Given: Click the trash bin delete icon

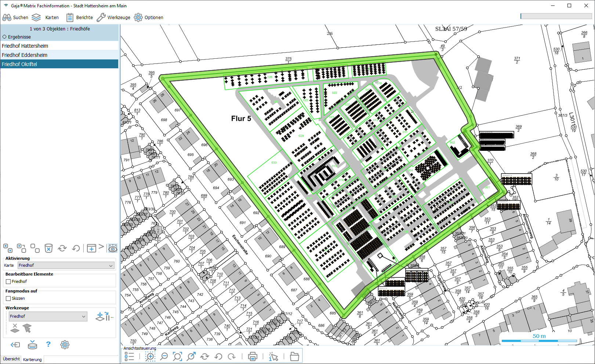Looking at the screenshot, I should [48, 248].
